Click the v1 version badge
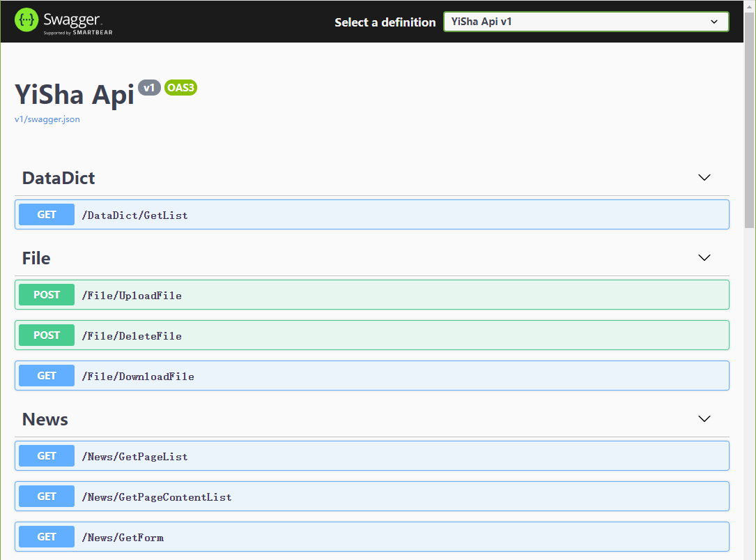 click(x=149, y=87)
